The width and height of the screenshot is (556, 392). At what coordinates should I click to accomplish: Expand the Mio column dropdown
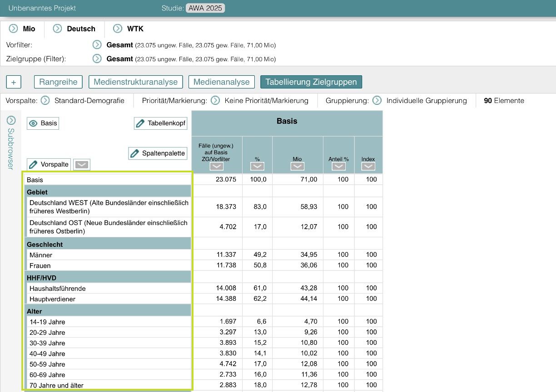(297, 167)
